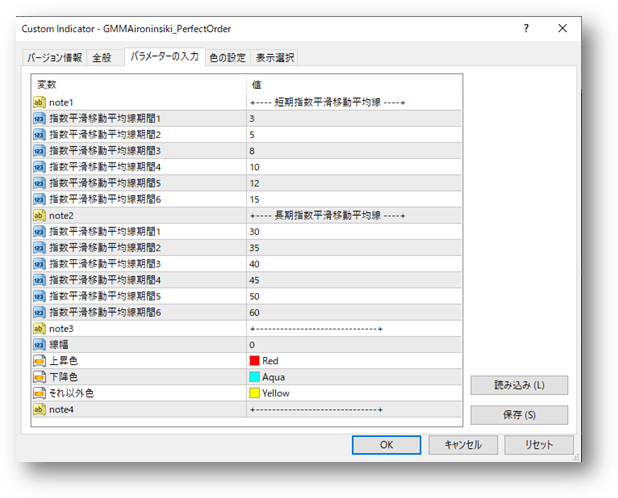The image size is (618, 498).
Task: Select the パラメーターの入力 tab
Action: pyautogui.click(x=165, y=56)
